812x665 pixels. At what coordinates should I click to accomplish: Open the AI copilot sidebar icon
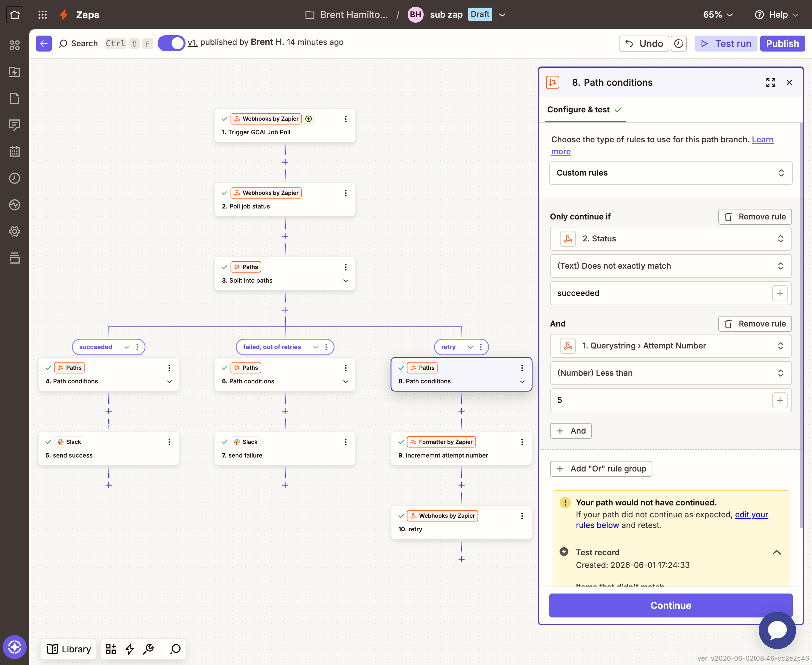click(x=15, y=647)
